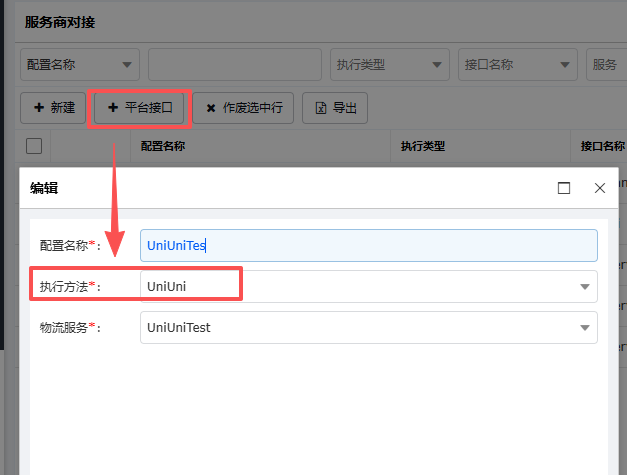Screen dimensions: 627x475
Task: Click the 执行类型 column header
Action: pos(422,146)
